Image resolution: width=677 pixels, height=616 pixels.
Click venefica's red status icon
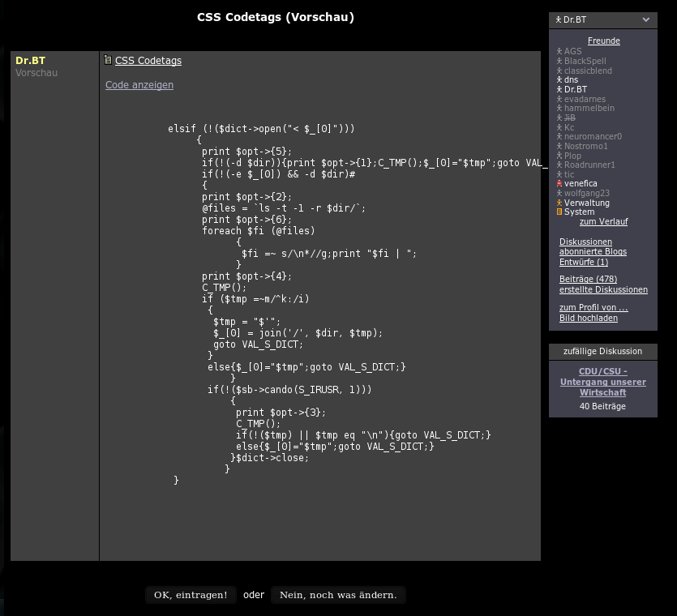(x=559, y=183)
